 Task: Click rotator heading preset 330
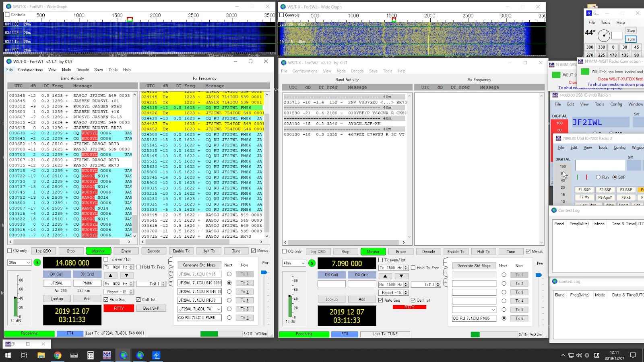pos(601,47)
